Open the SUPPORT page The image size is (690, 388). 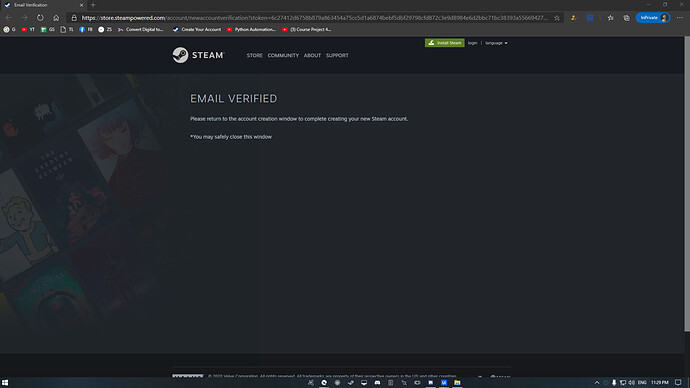click(x=337, y=55)
